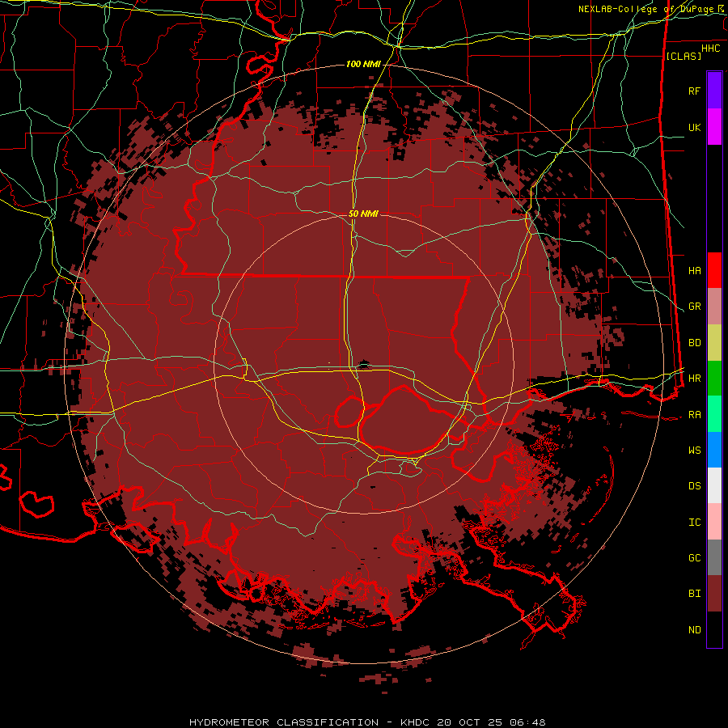This screenshot has width=728, height=728.
Task: Click the RA legend label
Action: click(694, 415)
